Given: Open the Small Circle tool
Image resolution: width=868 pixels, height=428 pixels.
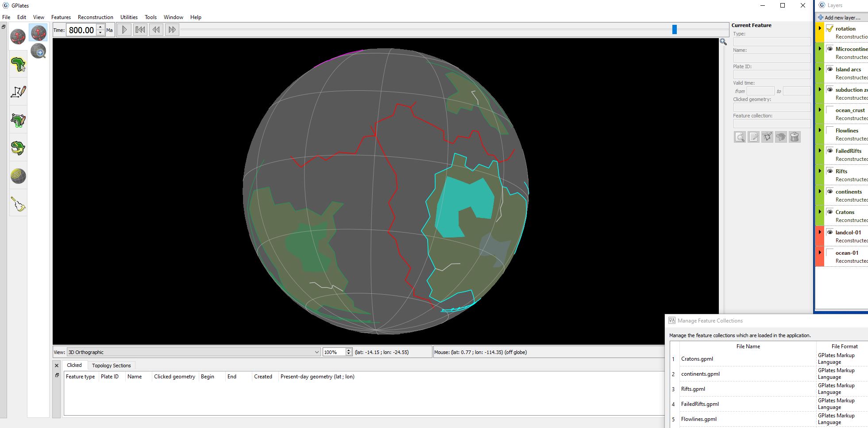Looking at the screenshot, I should 18,176.
